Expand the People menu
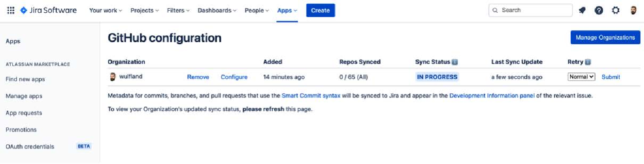 click(256, 10)
